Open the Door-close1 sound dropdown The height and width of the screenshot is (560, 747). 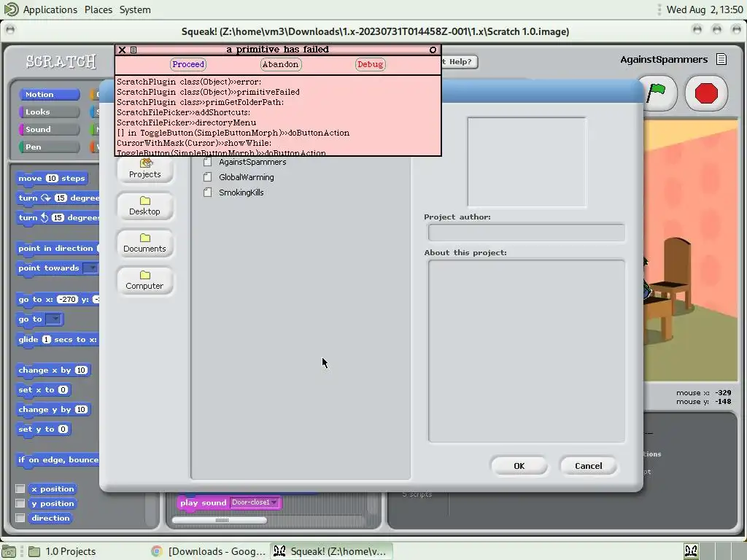(x=255, y=502)
